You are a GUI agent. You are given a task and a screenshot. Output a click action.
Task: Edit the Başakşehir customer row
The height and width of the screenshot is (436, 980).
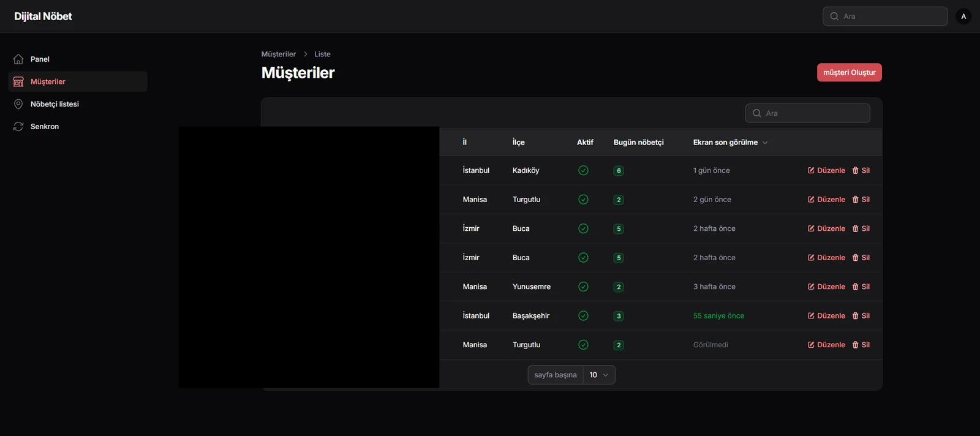click(826, 316)
